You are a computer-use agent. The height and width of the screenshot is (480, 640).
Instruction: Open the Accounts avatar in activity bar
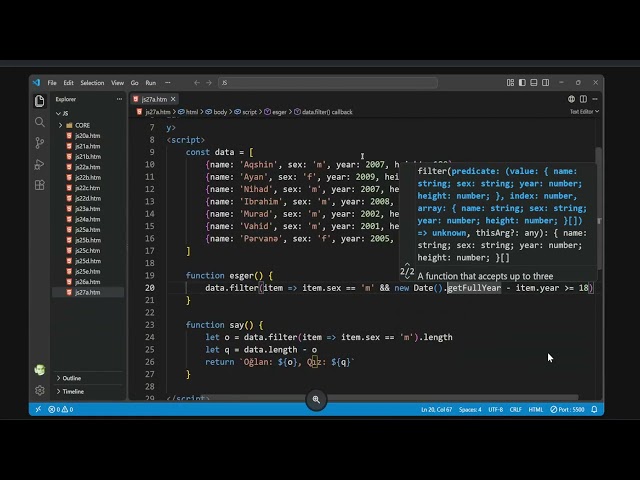40,370
